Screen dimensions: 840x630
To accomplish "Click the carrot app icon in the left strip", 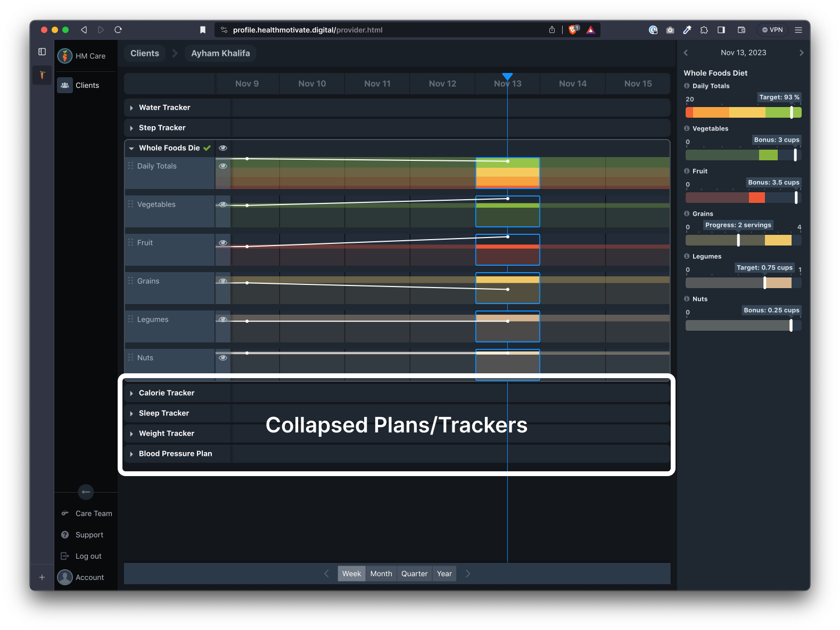I will click(x=42, y=75).
